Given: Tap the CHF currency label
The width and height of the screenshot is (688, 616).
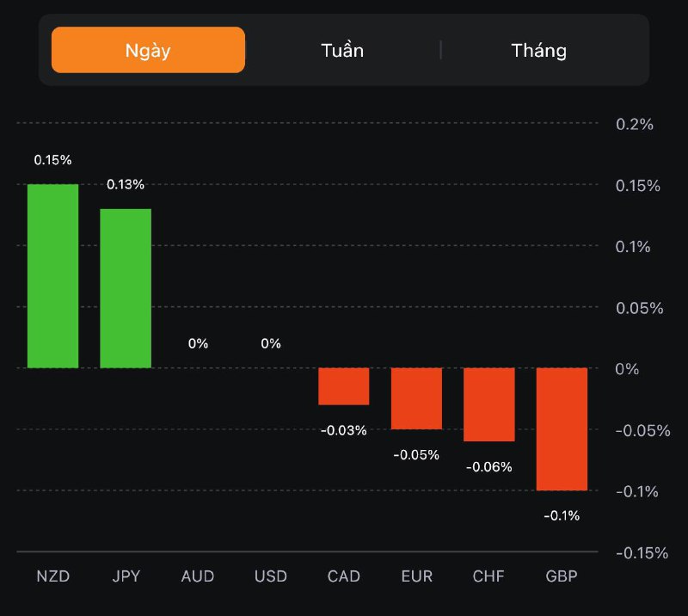Looking at the screenshot, I should 489,576.
